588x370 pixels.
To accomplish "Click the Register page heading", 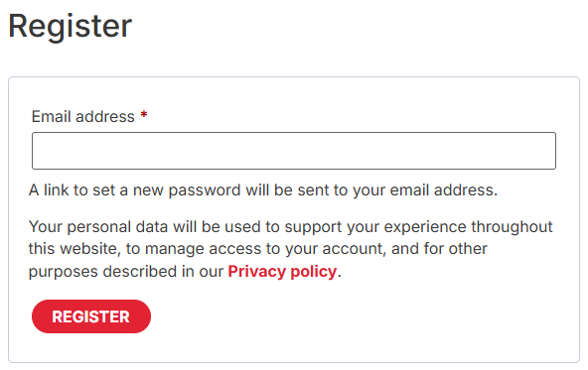I will 71,26.
